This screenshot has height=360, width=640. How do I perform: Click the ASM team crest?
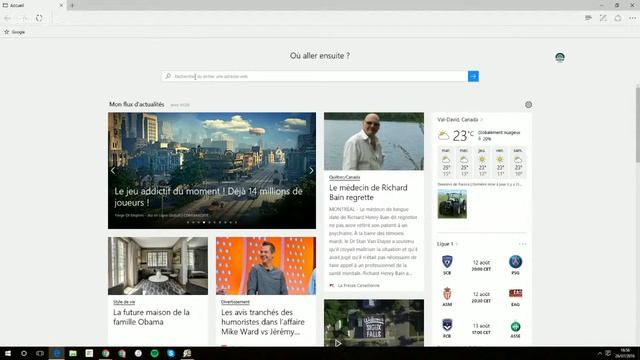pyautogui.click(x=447, y=293)
